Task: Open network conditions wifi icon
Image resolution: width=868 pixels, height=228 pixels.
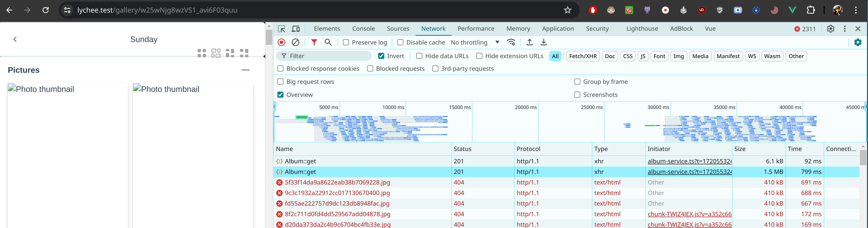Action: pyautogui.click(x=511, y=42)
